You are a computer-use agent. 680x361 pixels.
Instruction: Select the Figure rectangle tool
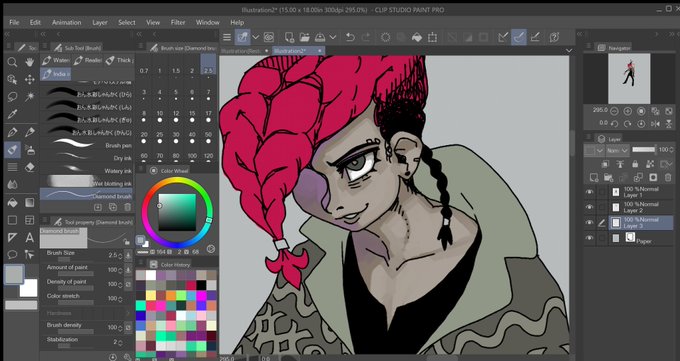(x=12, y=220)
